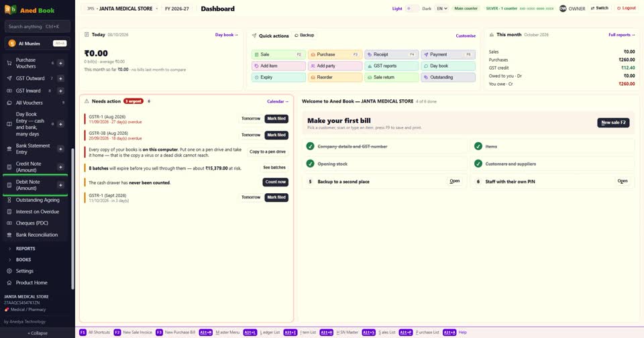Click the Logout button
The height and width of the screenshot is (338, 644).
[627, 8]
